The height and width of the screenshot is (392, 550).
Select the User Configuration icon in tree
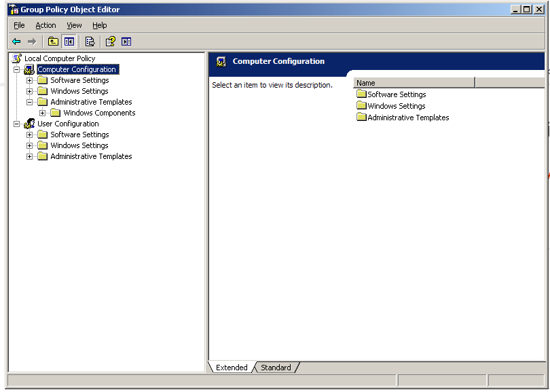click(x=29, y=124)
